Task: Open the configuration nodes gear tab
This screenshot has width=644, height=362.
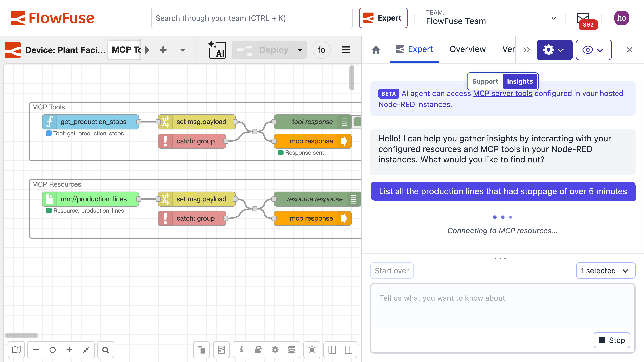Action: [x=275, y=350]
